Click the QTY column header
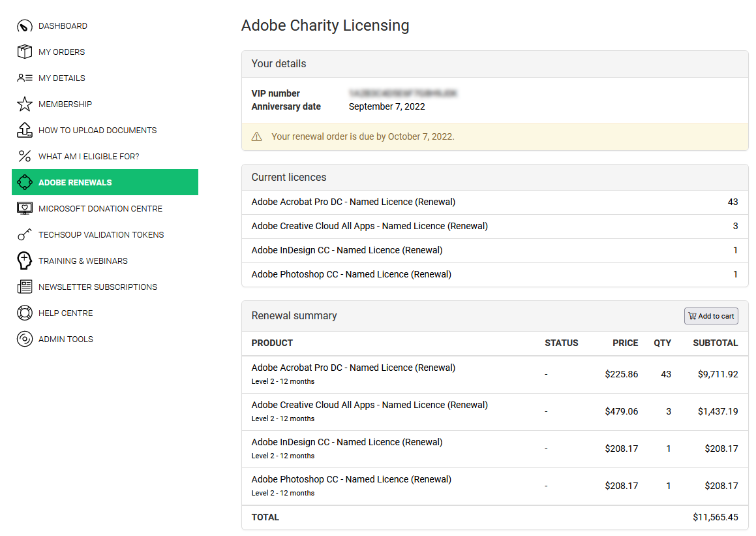 click(663, 343)
